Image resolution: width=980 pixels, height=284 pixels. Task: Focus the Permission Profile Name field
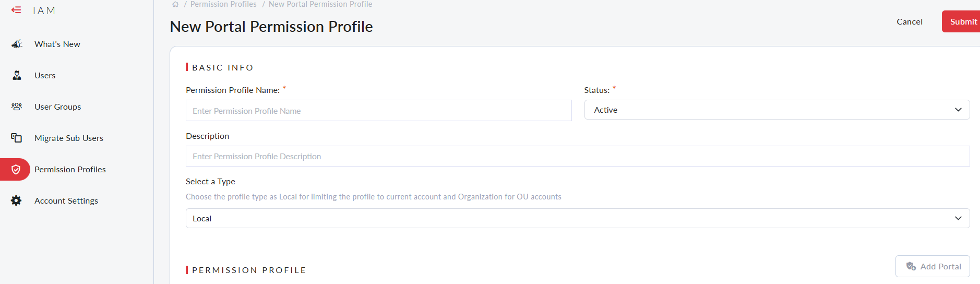tap(378, 111)
